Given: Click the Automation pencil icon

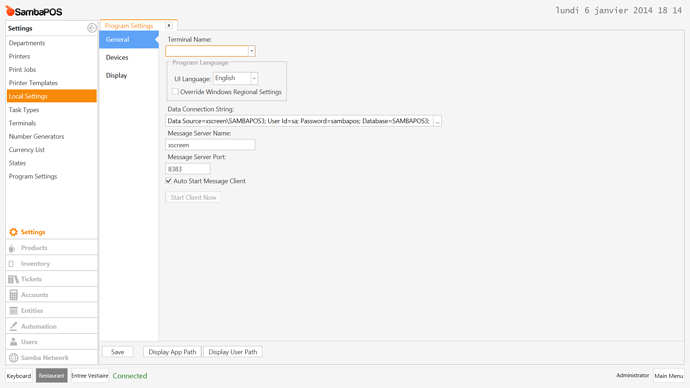Looking at the screenshot, I should (x=14, y=326).
